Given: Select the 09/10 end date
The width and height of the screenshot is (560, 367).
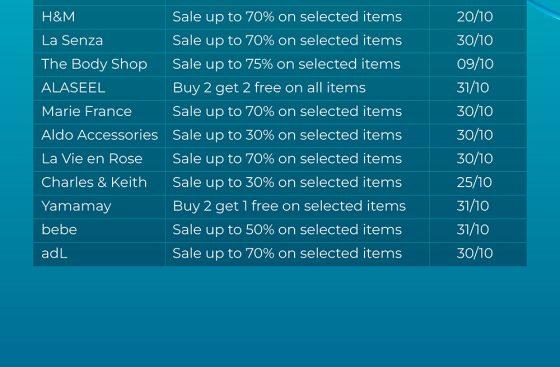Looking at the screenshot, I should (475, 64).
